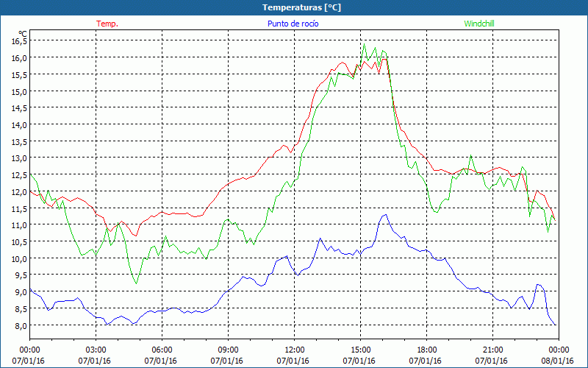
Task: Click the 13,5 y-axis value
Action: 19,141
